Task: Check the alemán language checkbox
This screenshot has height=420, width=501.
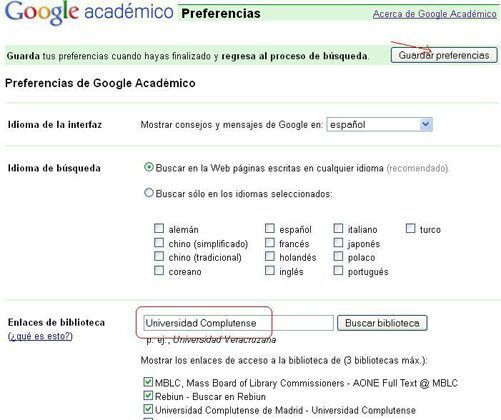Action: (x=159, y=228)
